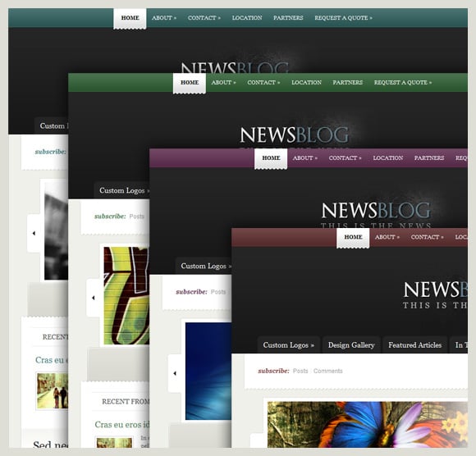Open CONTACT in the teal theme menu

coord(204,18)
